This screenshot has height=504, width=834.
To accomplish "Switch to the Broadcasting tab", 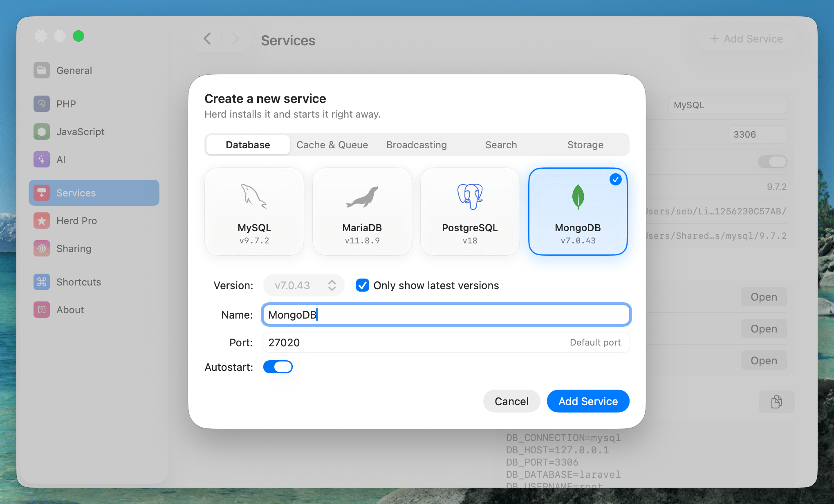I will pyautogui.click(x=417, y=145).
